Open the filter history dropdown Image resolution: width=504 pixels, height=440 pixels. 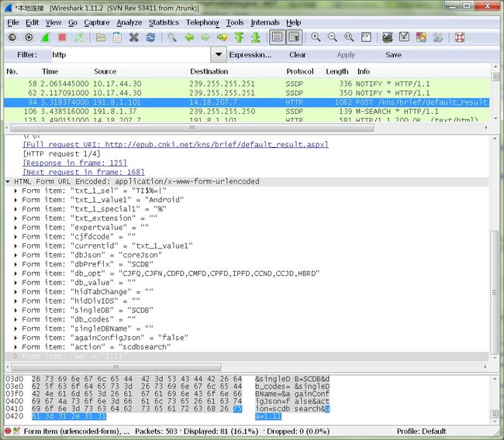point(219,54)
